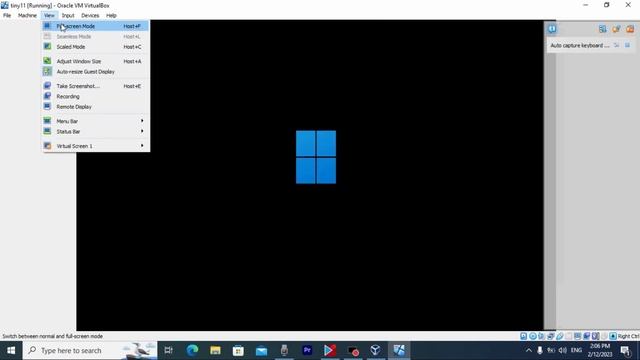Click middle orange notification toolbar icon
Viewport: 640px width, 360px height.
click(616, 29)
